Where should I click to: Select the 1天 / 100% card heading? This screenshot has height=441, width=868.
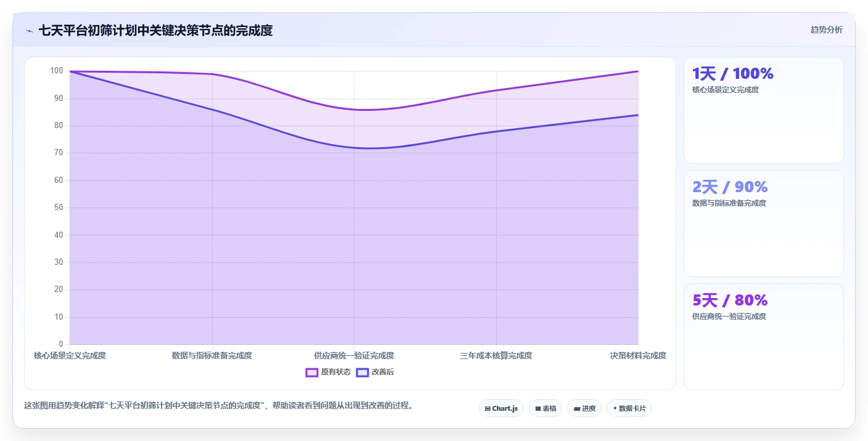733,74
